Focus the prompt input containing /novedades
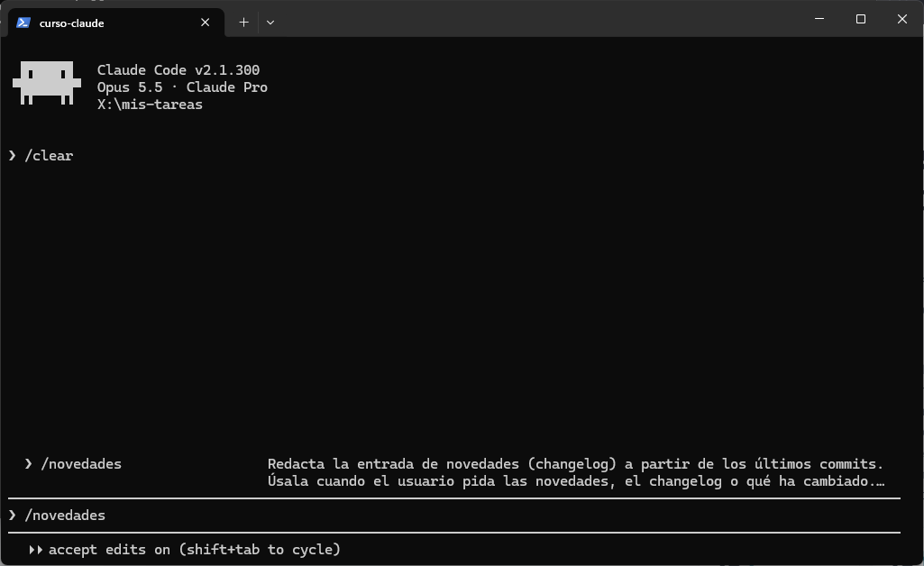 point(454,516)
